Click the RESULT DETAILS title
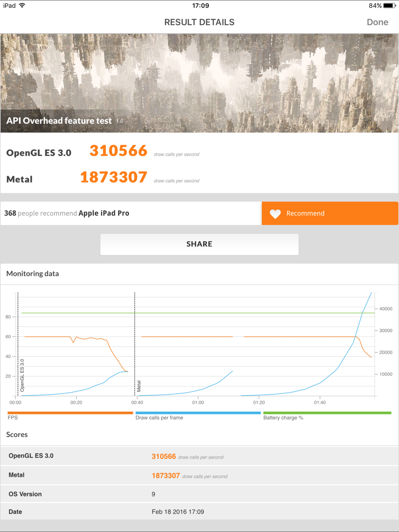The height and width of the screenshot is (532, 399). (x=199, y=22)
